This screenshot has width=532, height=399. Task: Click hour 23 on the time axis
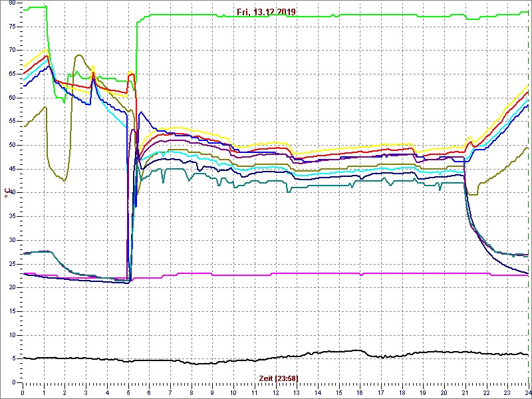pos(507,393)
